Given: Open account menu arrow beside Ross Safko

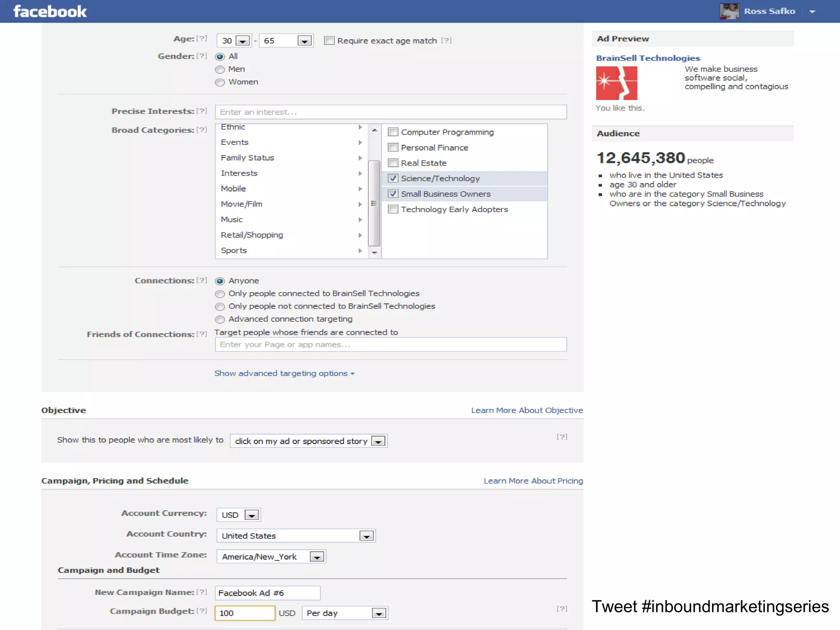Looking at the screenshot, I should (812, 12).
